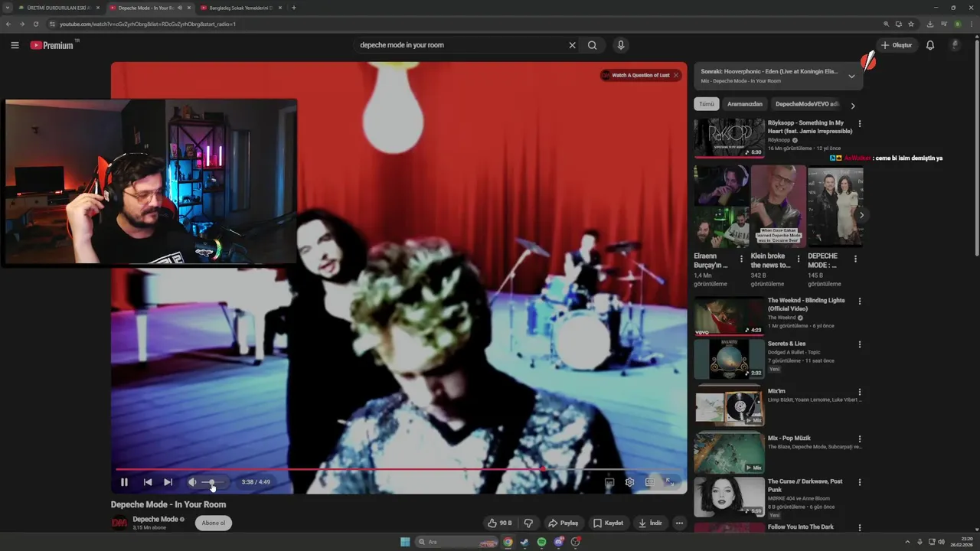Exit fullscreen-style view with the corner arrows icon

[670, 482]
